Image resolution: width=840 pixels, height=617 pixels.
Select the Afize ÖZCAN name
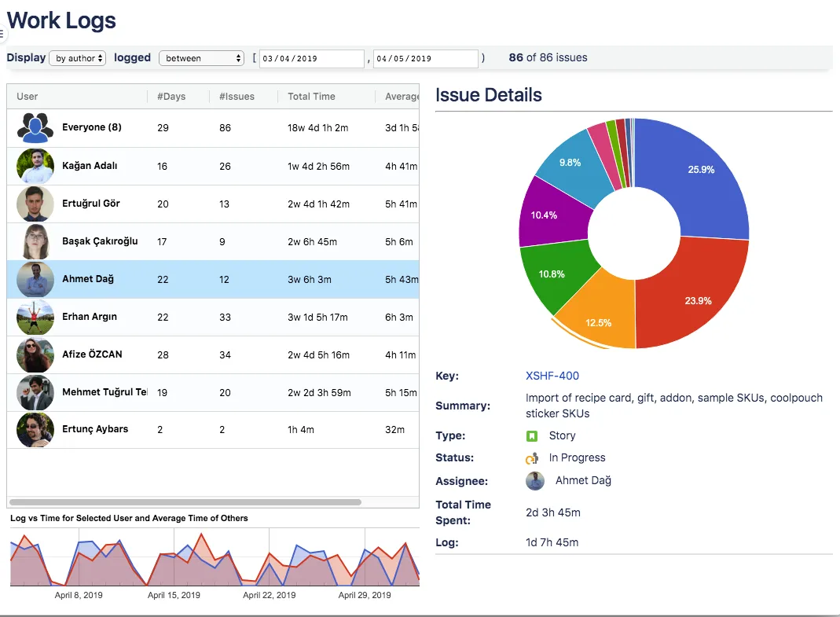tap(92, 354)
